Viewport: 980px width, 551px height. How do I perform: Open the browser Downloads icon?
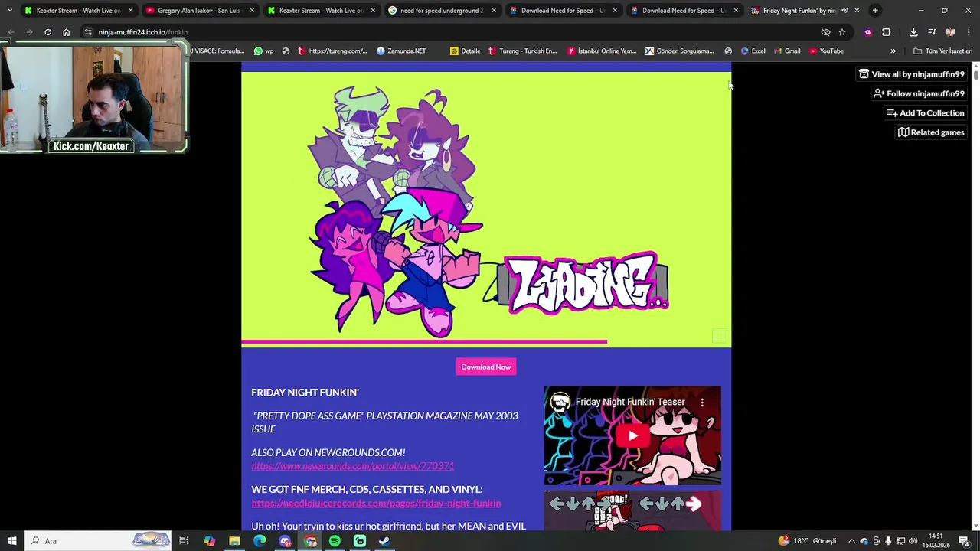(913, 32)
